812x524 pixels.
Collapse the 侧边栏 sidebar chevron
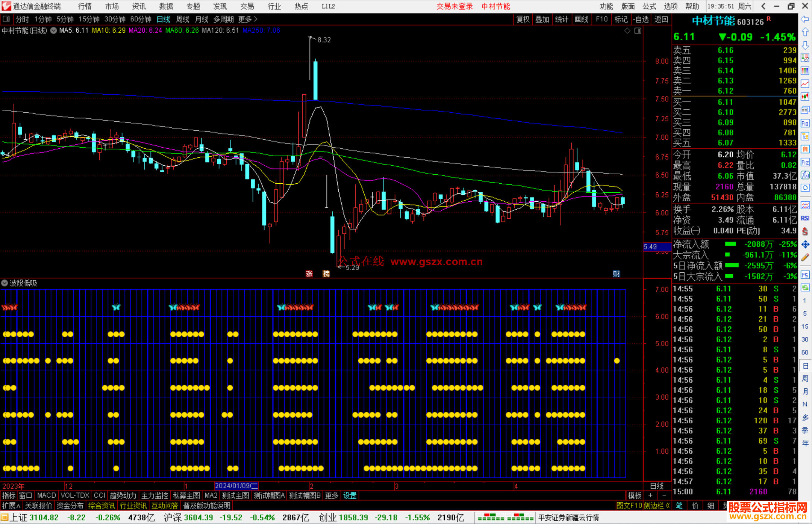[x=668, y=506]
